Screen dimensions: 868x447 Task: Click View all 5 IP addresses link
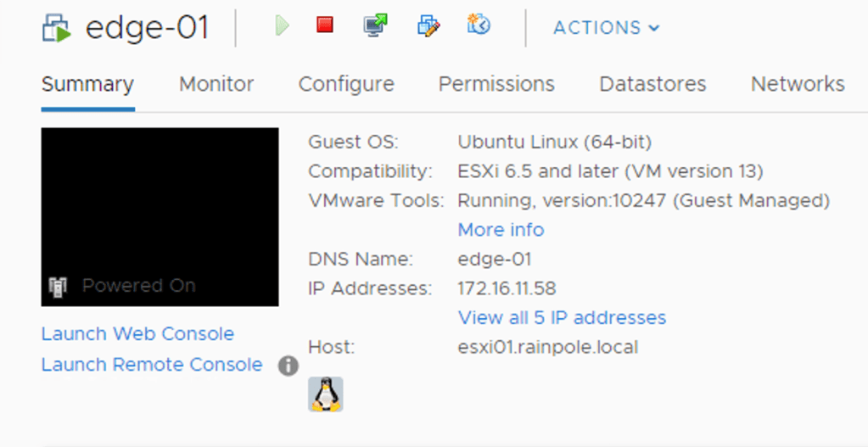pos(562,318)
